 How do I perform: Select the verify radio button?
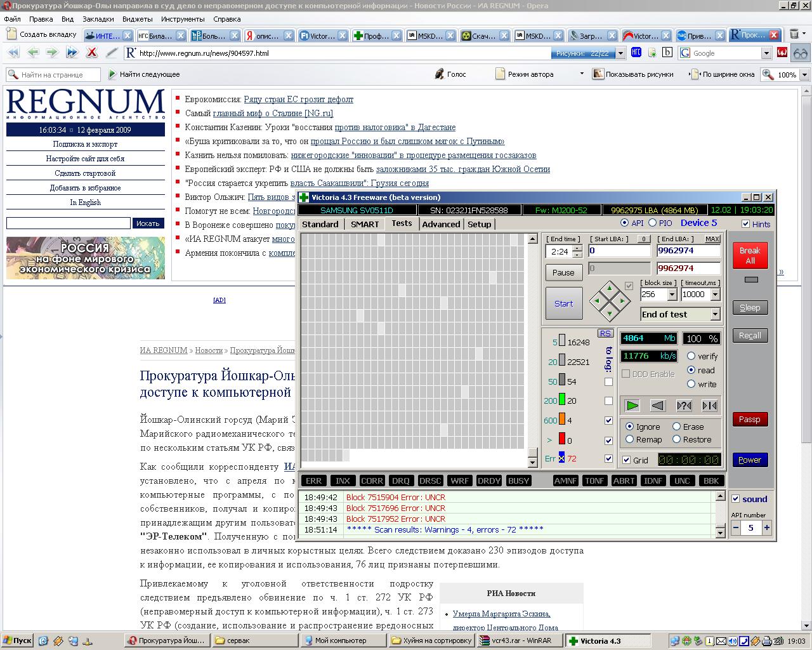pos(691,356)
